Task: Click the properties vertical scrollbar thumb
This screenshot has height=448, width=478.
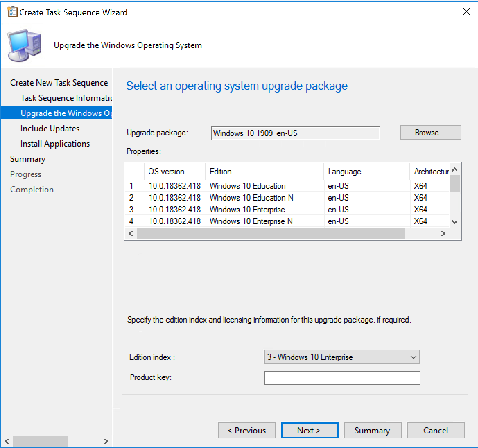Action: [x=455, y=183]
